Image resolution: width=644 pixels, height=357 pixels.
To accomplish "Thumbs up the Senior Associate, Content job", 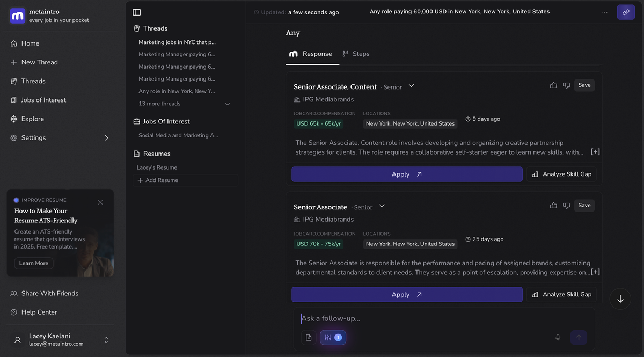I will (x=553, y=85).
